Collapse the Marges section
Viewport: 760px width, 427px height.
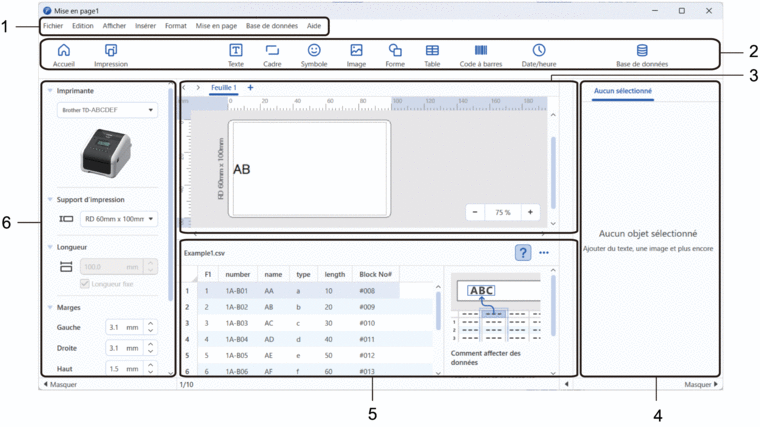51,308
